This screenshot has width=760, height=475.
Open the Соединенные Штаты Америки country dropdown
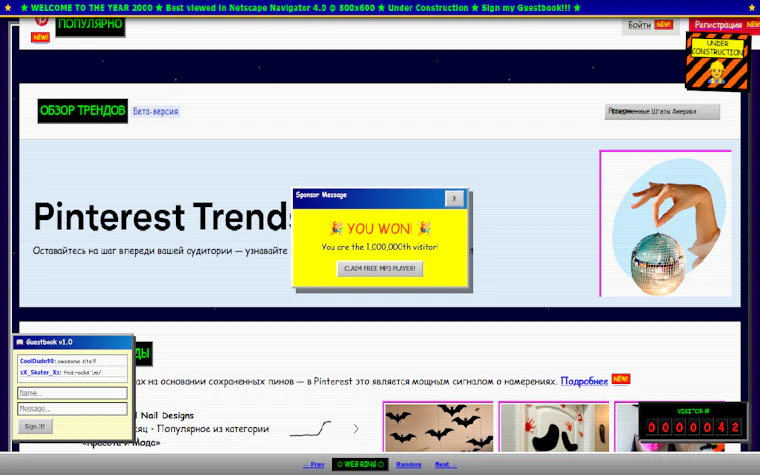(x=662, y=111)
